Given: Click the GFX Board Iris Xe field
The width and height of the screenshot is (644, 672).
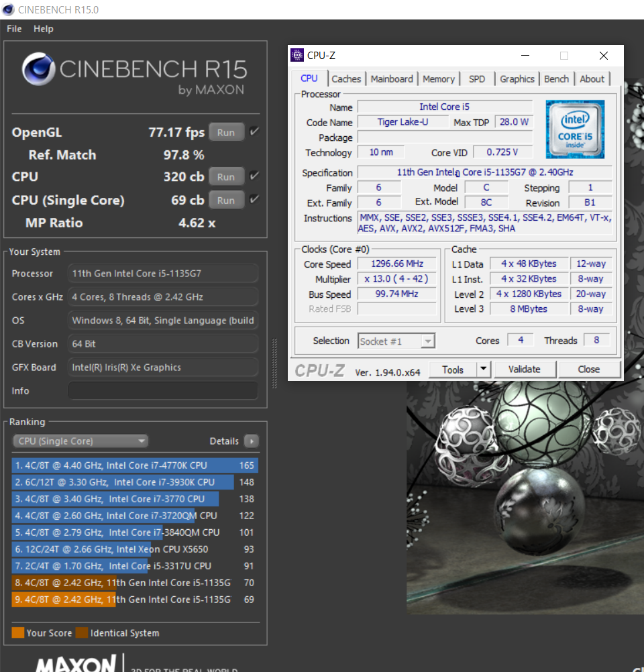Looking at the screenshot, I should (x=163, y=368).
